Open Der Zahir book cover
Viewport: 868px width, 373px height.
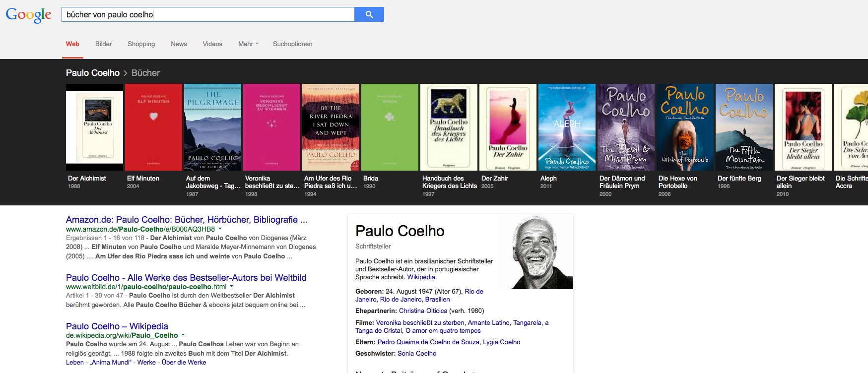[508, 127]
